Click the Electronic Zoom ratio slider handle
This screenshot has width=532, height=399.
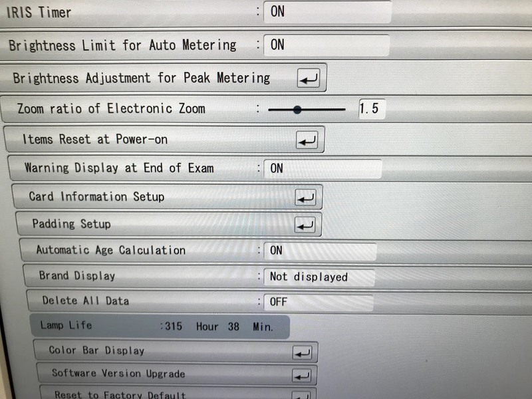pos(297,110)
